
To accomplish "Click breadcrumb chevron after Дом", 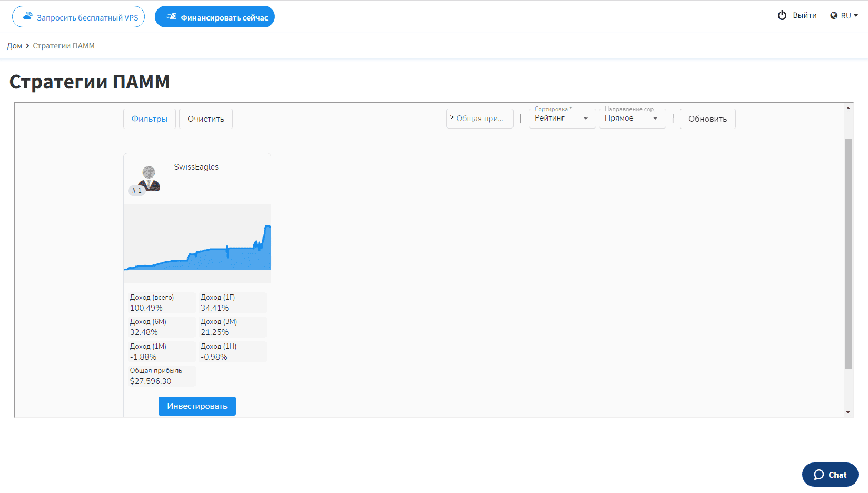I will point(27,46).
